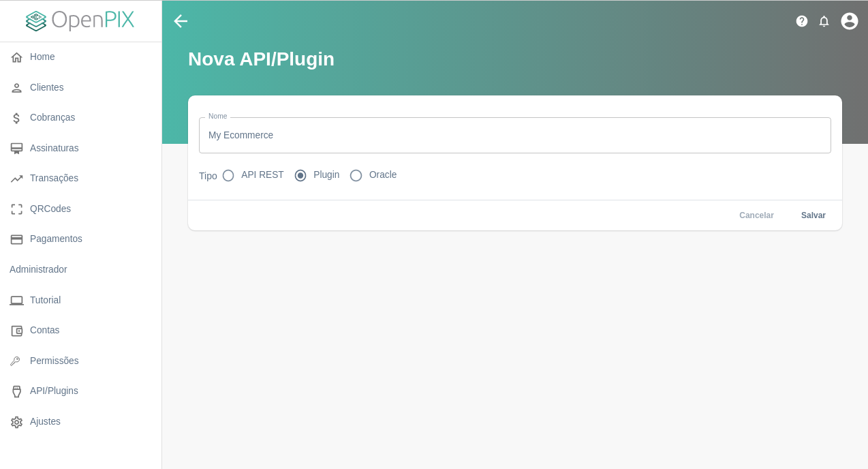The image size is (868, 469).
Task: Click the Clientes person icon
Action: coord(16,87)
